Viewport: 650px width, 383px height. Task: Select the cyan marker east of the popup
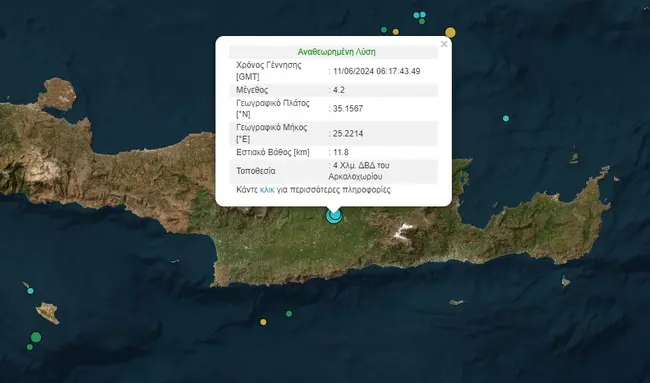[x=506, y=119]
